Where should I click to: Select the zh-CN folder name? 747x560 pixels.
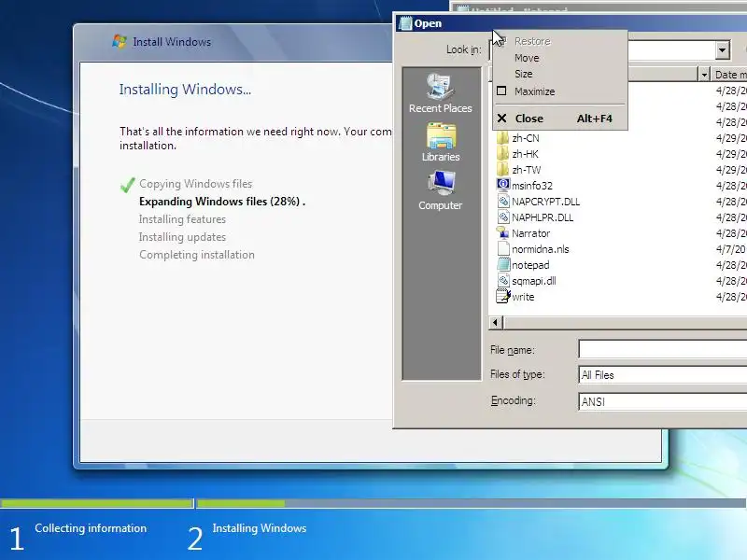[526, 138]
